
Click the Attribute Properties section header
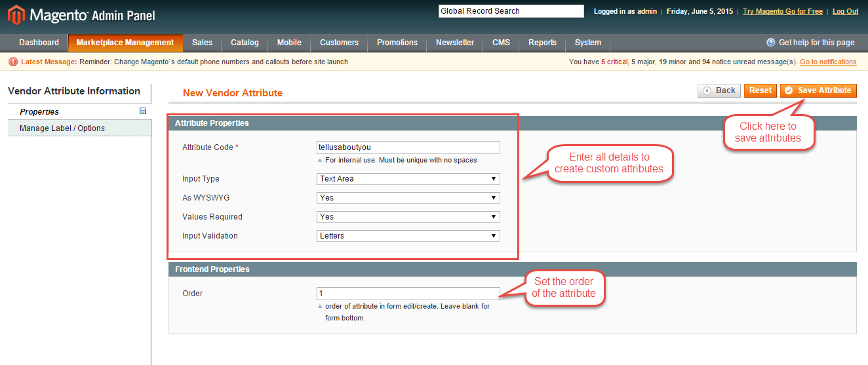513,123
